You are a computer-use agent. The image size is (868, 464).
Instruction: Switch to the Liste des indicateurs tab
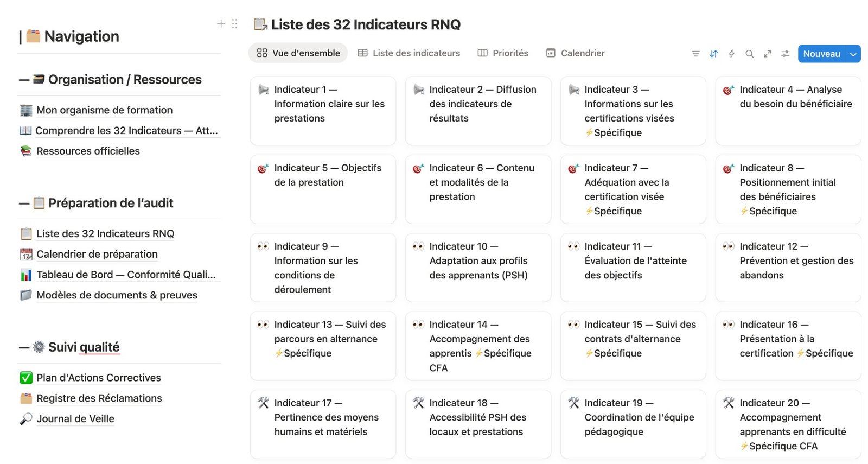(x=409, y=53)
